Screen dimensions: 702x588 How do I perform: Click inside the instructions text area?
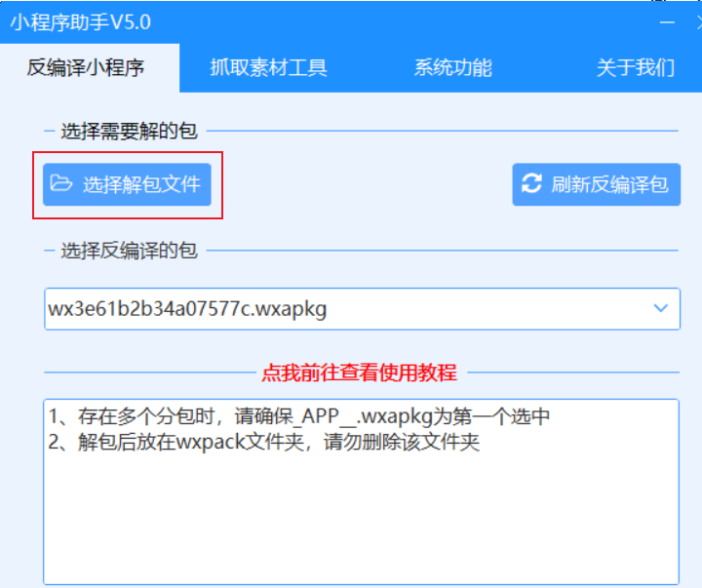tap(362, 491)
